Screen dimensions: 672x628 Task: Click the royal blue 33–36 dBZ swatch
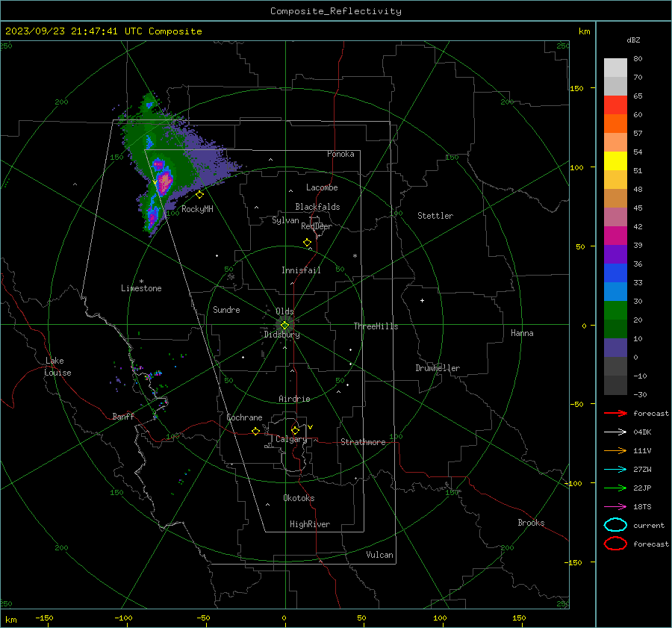pyautogui.click(x=615, y=273)
